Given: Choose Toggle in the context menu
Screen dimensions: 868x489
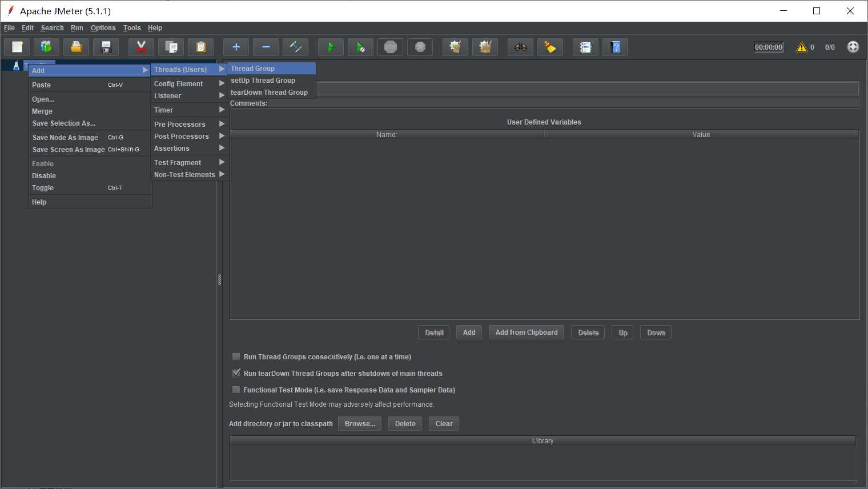Looking at the screenshot, I should pyautogui.click(x=90, y=187).
